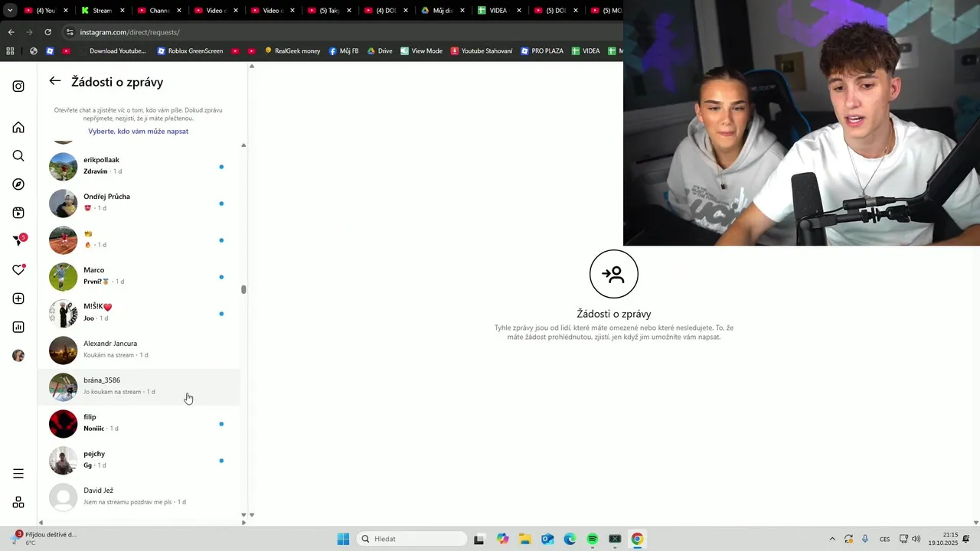This screenshot has width=980, height=551.
Task: Open Windows Start menu
Action: pyautogui.click(x=343, y=539)
